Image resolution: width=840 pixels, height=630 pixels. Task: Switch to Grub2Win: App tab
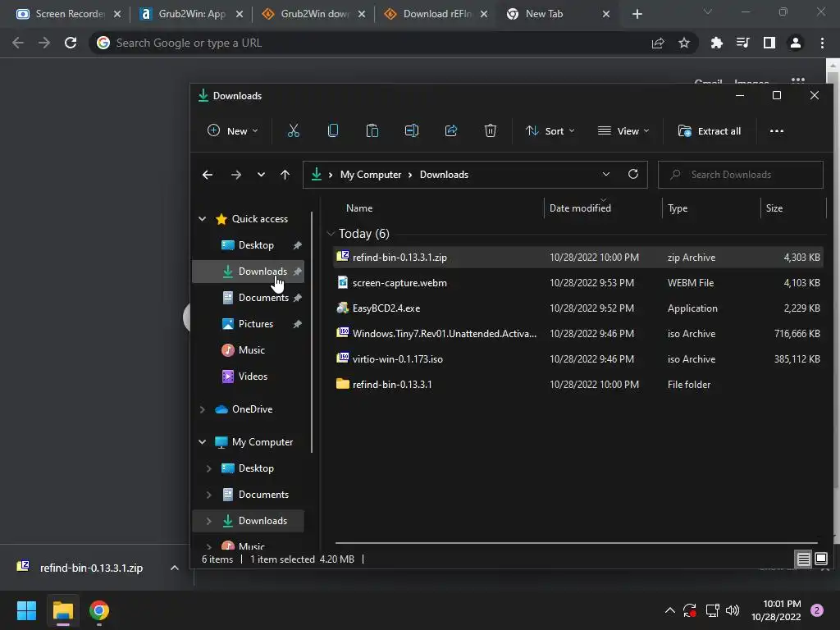(x=191, y=14)
